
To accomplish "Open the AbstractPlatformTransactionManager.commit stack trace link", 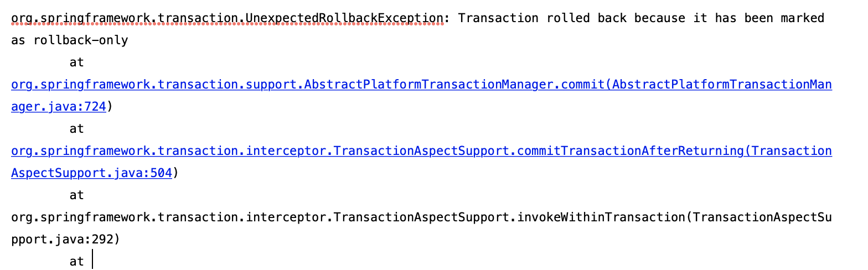I will (x=421, y=85).
